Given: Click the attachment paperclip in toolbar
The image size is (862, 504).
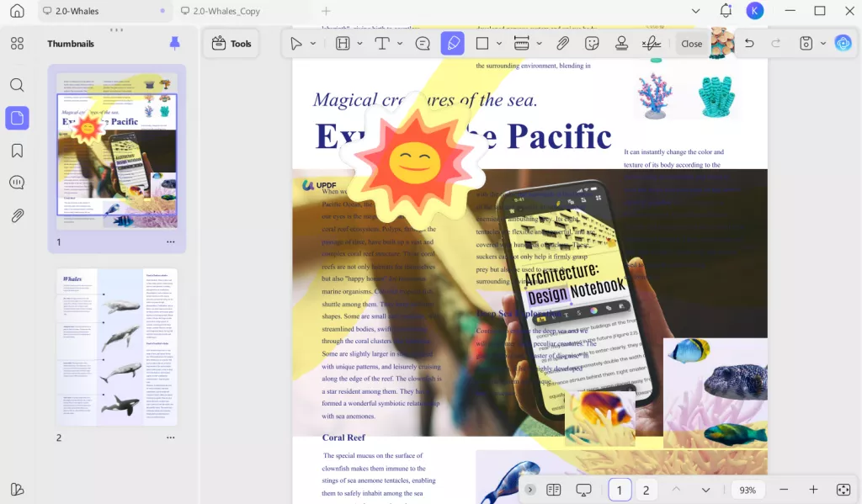Looking at the screenshot, I should pos(562,44).
